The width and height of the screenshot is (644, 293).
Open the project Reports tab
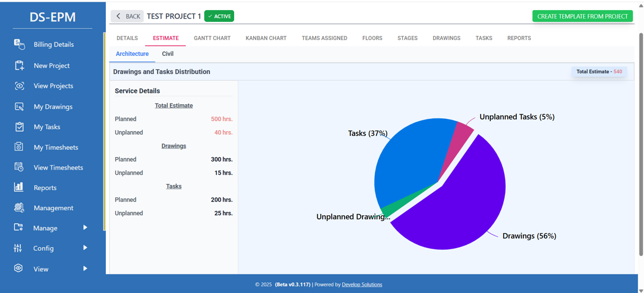pos(519,38)
